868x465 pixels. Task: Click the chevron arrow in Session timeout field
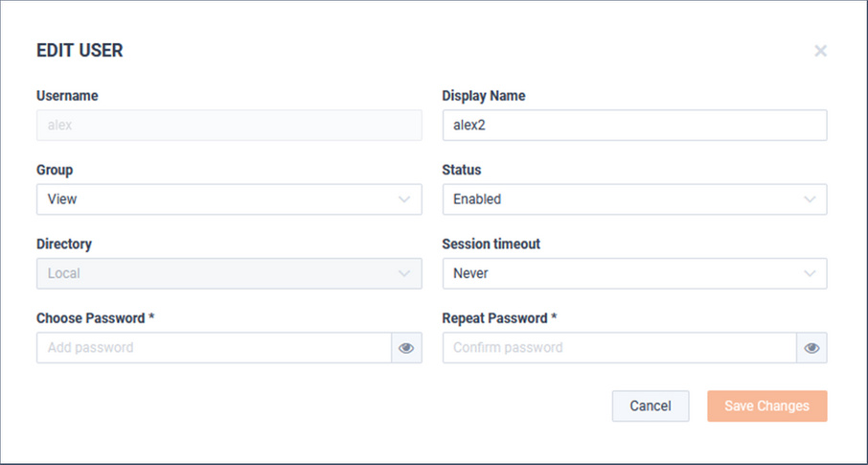tap(810, 274)
